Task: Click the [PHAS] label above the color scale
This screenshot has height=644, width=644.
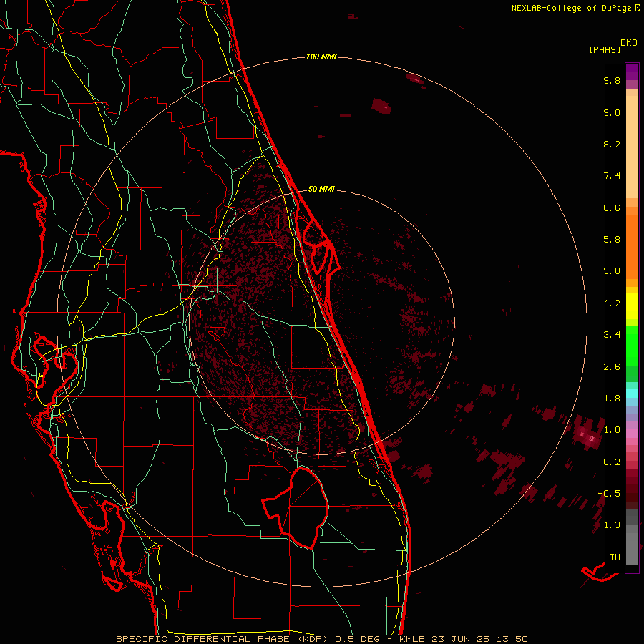Action: click(x=605, y=49)
